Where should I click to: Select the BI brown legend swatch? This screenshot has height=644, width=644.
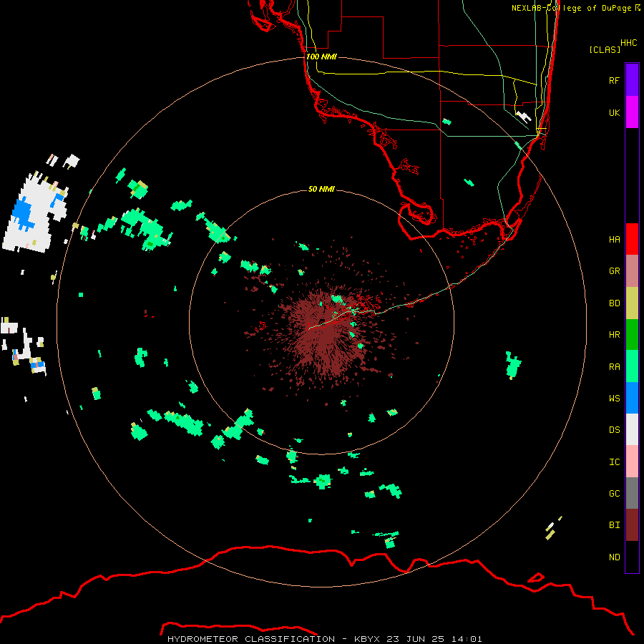click(x=632, y=525)
